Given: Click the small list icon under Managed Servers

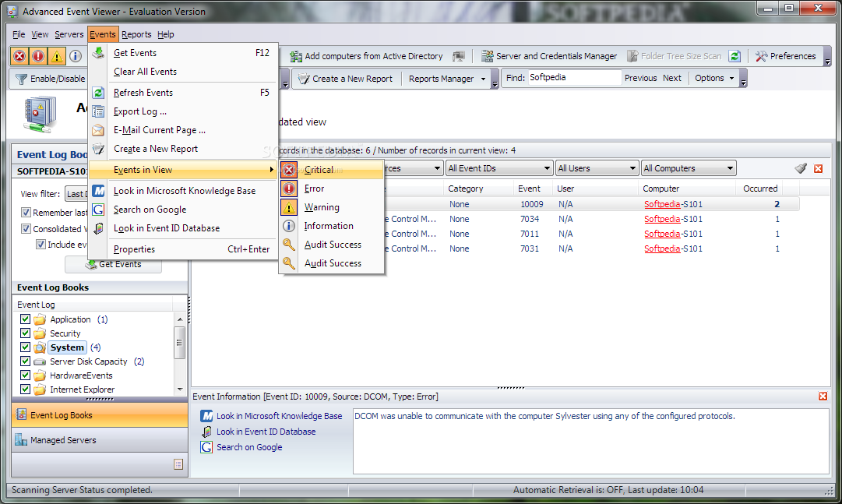Looking at the screenshot, I should 179,464.
